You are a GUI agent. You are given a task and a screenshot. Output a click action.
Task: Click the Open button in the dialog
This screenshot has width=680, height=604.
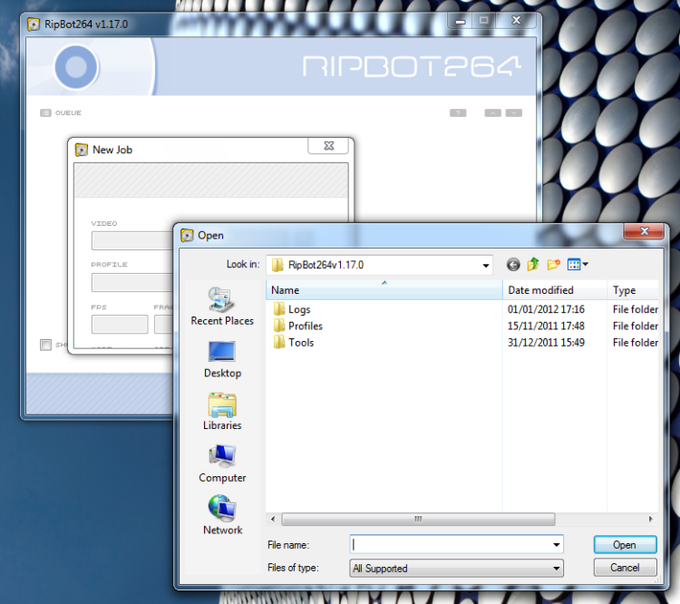(625, 545)
